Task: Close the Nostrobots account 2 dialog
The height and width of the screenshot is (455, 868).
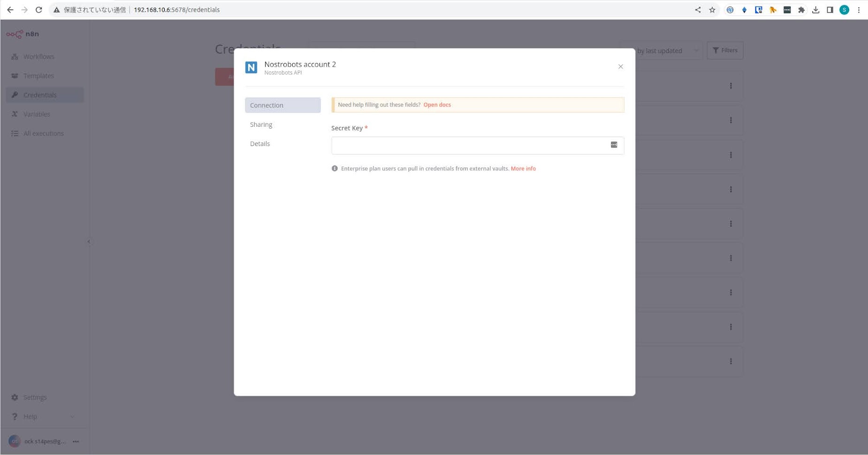Action: point(620,67)
